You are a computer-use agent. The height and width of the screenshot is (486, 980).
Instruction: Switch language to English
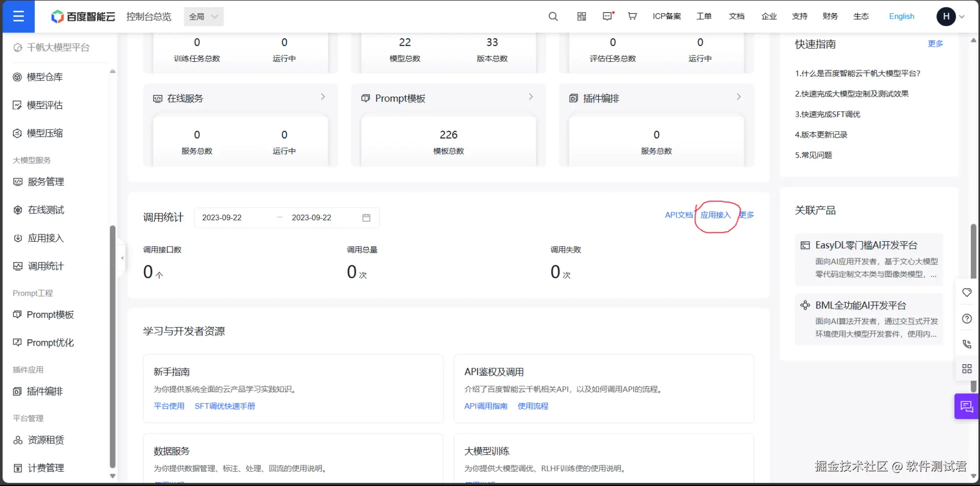[902, 17]
